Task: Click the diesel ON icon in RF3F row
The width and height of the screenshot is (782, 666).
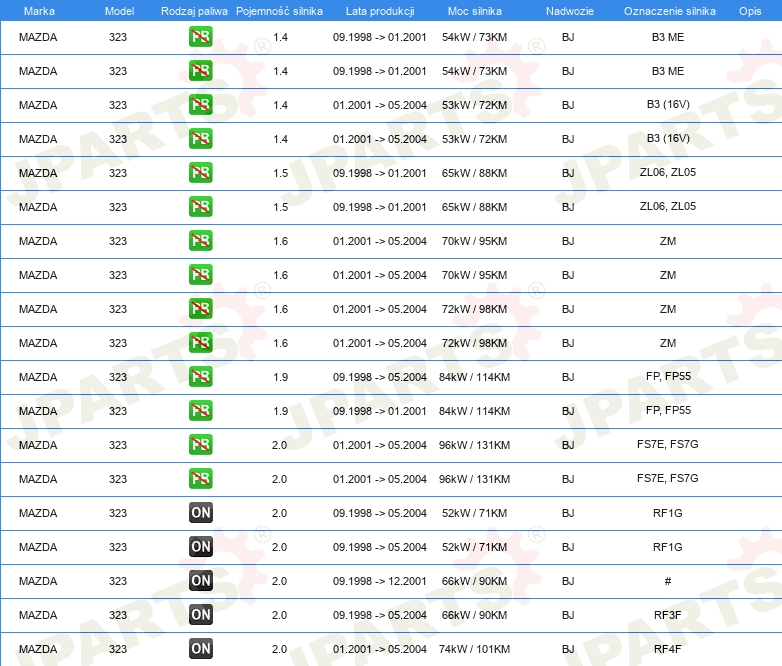Action: click(x=201, y=614)
